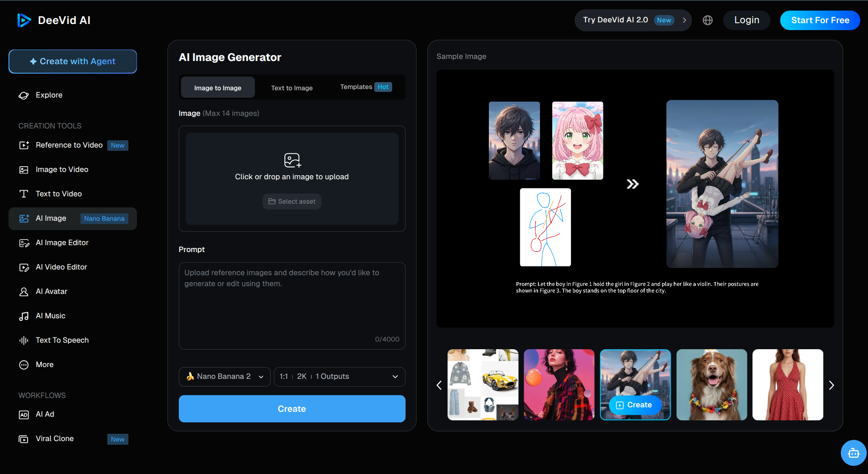Viewport: 868px width, 474px height.
Task: Click the Image to Video icon
Action: [24, 170]
